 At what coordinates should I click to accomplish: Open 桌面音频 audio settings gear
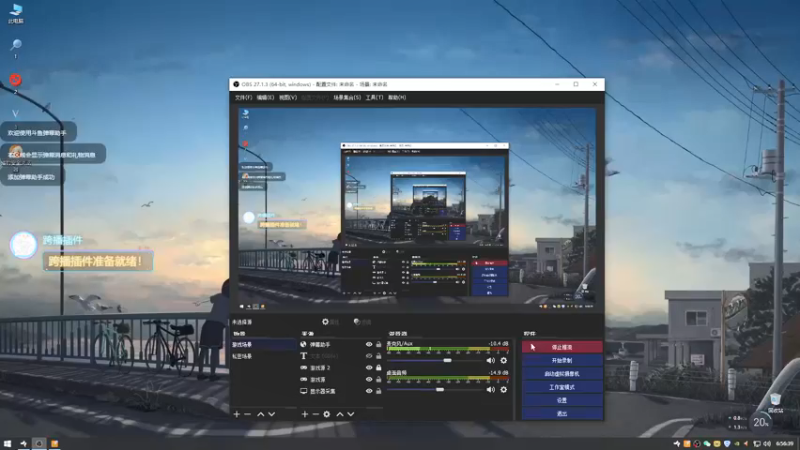point(504,390)
